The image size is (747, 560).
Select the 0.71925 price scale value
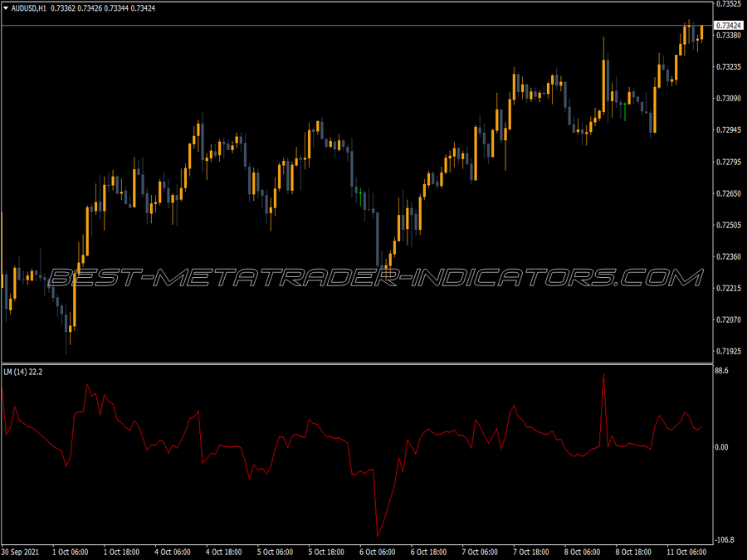pos(729,352)
